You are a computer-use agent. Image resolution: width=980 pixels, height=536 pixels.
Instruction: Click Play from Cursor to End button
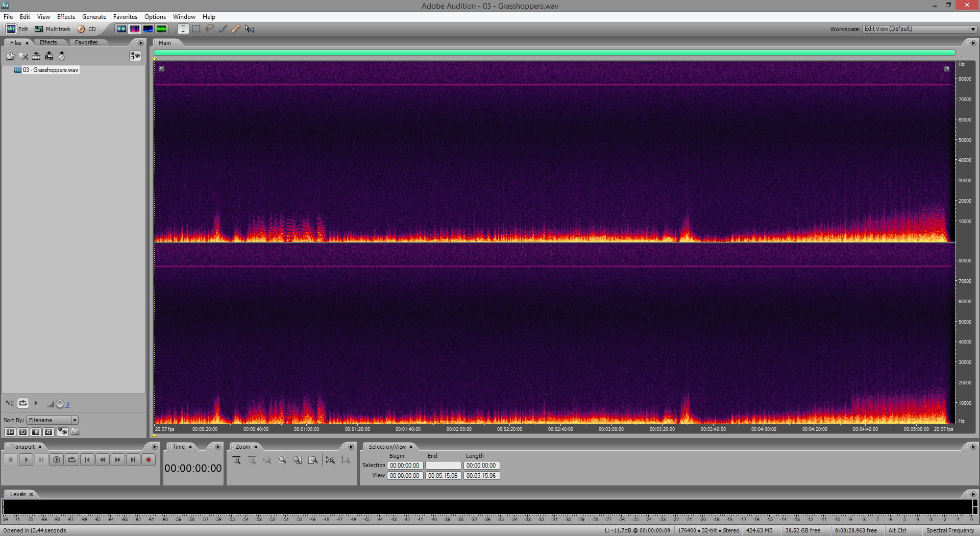[x=57, y=460]
